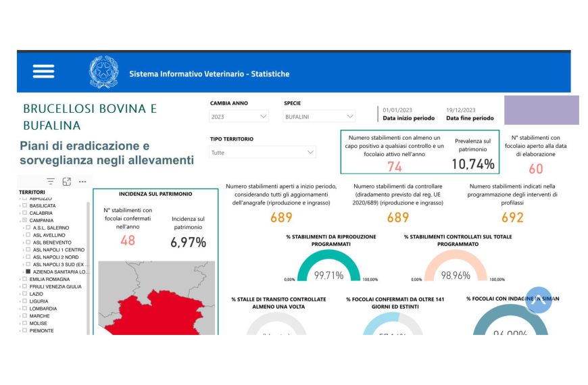This screenshot has height=385, width=588.
Task: Click the round scroll-to-top arrow button
Action: tap(539, 301)
